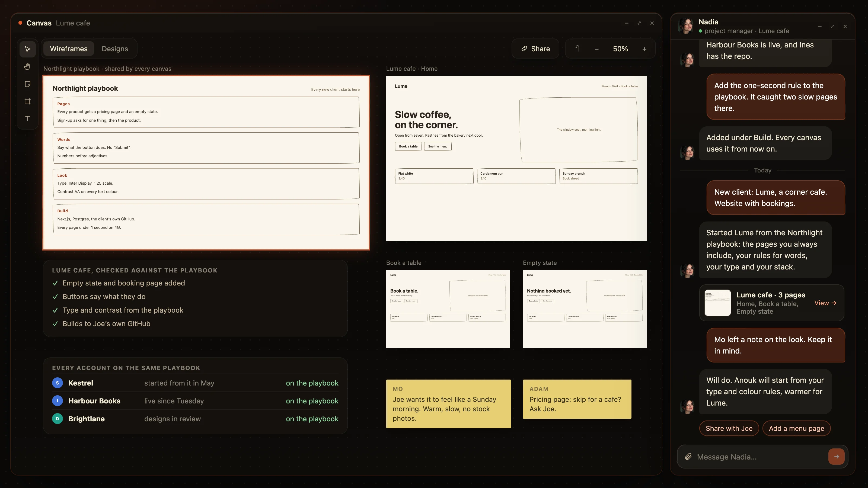
Task: Switch to the Designs tab
Action: click(x=115, y=49)
